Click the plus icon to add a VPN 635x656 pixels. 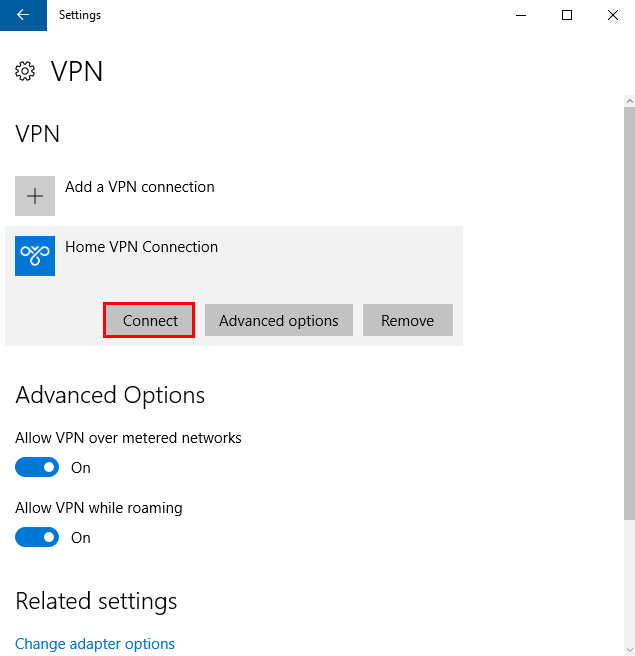(35, 196)
